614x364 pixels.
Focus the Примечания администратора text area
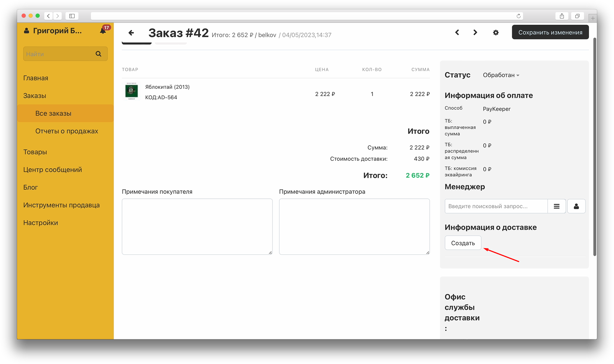pos(354,227)
